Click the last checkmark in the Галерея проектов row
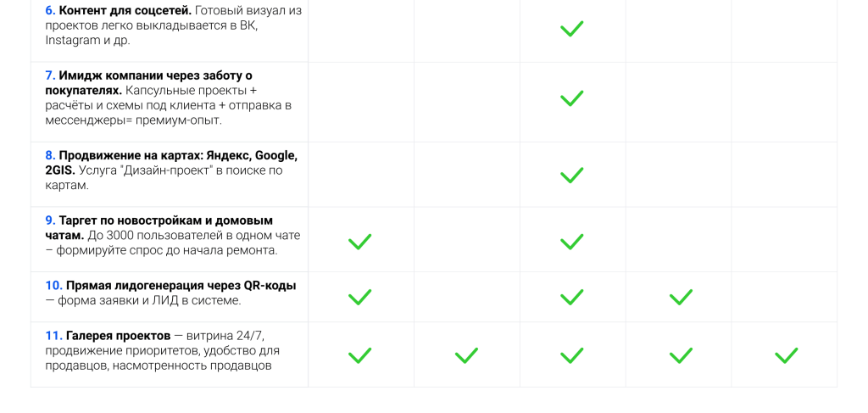Screen dimensions: 868x413 (787, 355)
